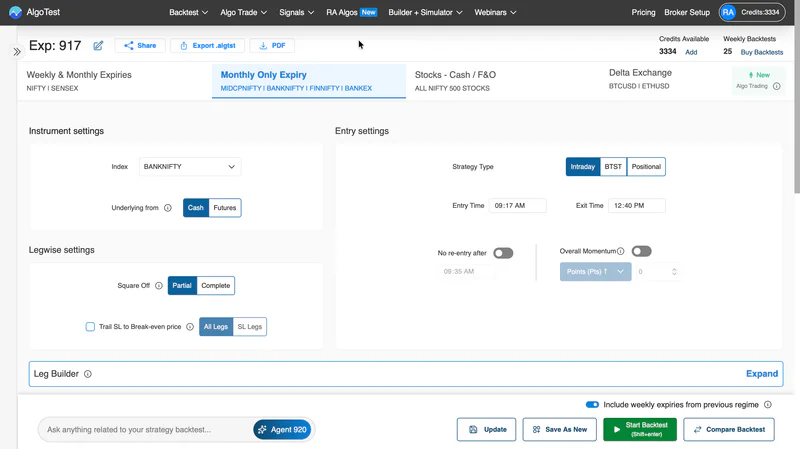
Task: Click the Square Off info icon
Action: click(159, 286)
